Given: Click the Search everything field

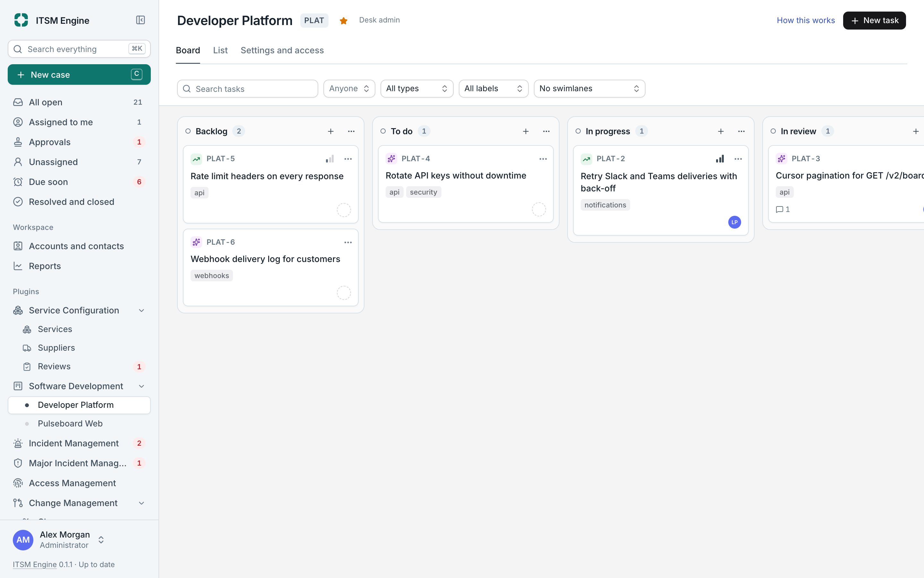Looking at the screenshot, I should [79, 49].
